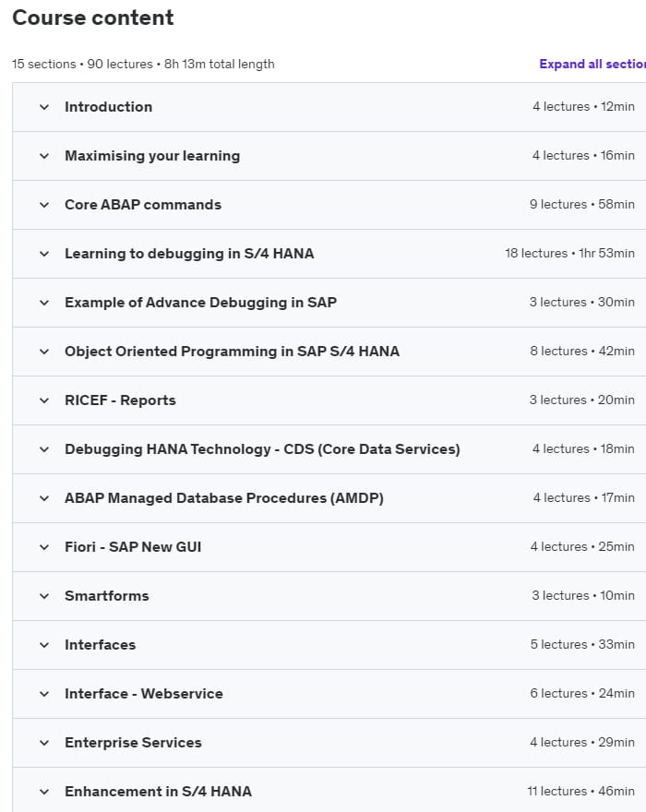Viewport: 646px width, 812px height.
Task: Expand Interface - Webservice section chevron
Action: [x=44, y=694]
